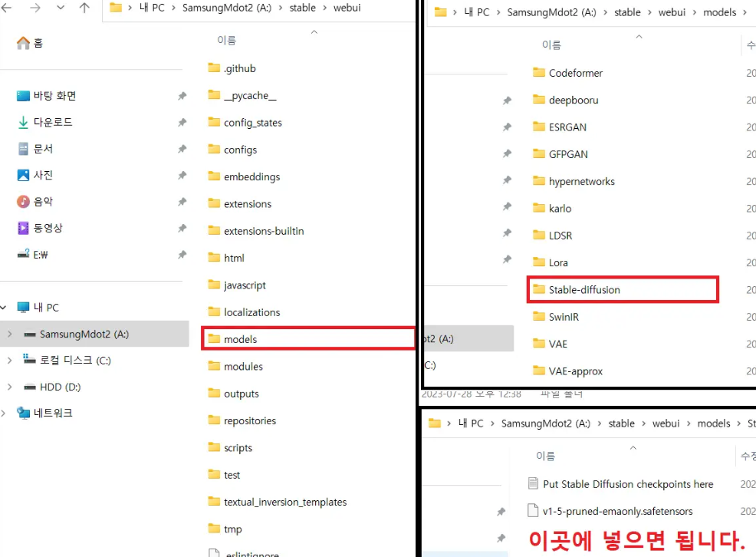756x557 pixels.
Task: Open Videos (동영상) quick access item
Action: point(40,228)
